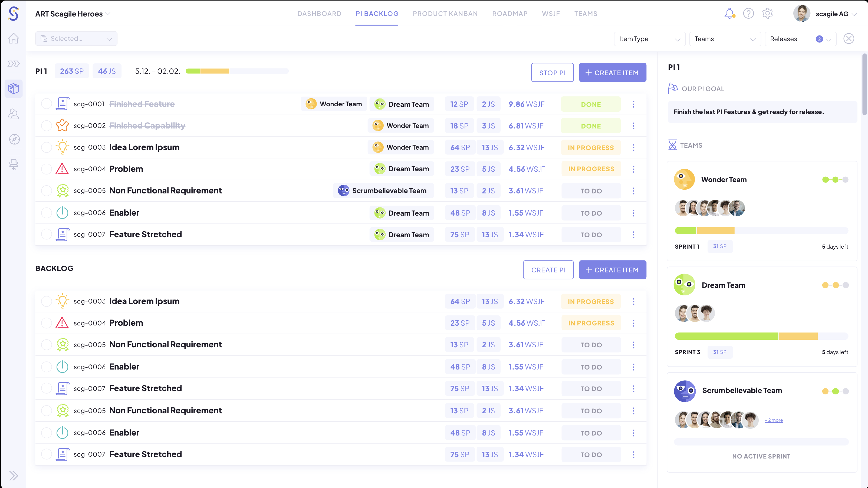Open the help question mark icon

click(x=748, y=14)
